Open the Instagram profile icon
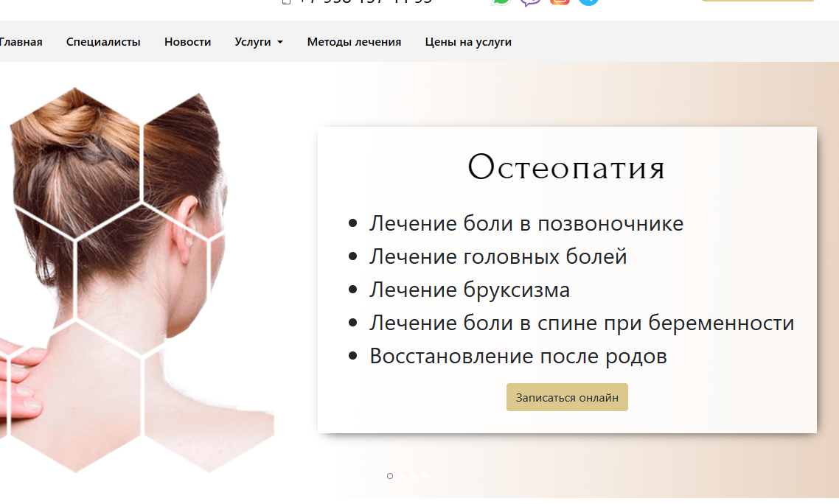 (560, 2)
